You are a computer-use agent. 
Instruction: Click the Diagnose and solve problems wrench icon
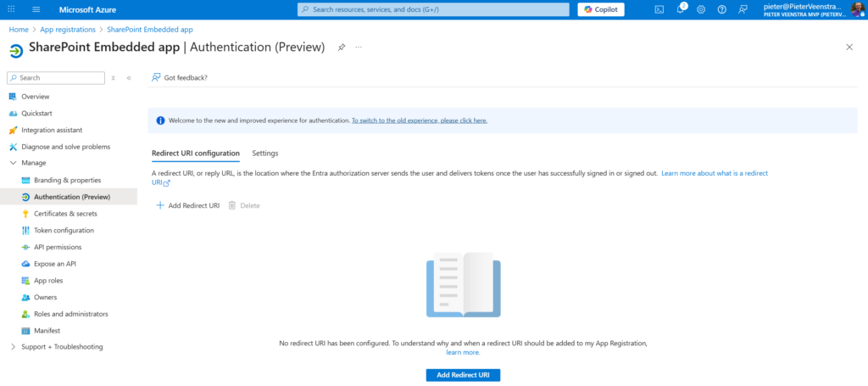[13, 147]
